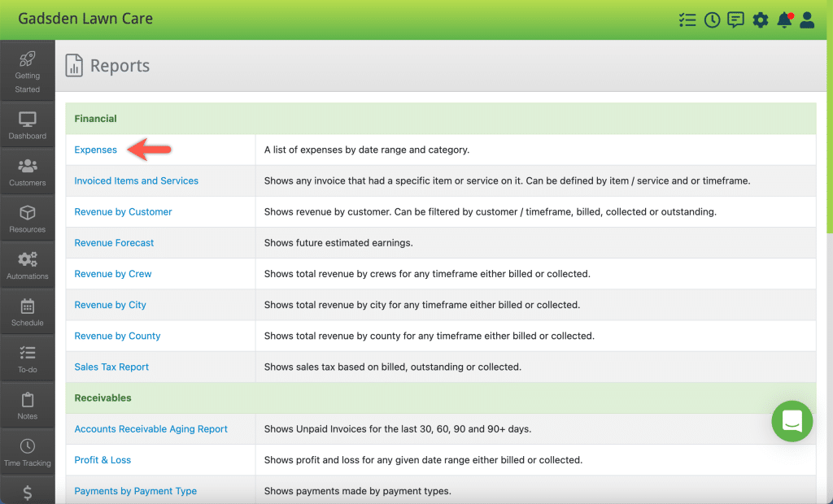Viewport: 833px width, 504px height.
Task: Open Revenue by County report
Action: tap(117, 337)
